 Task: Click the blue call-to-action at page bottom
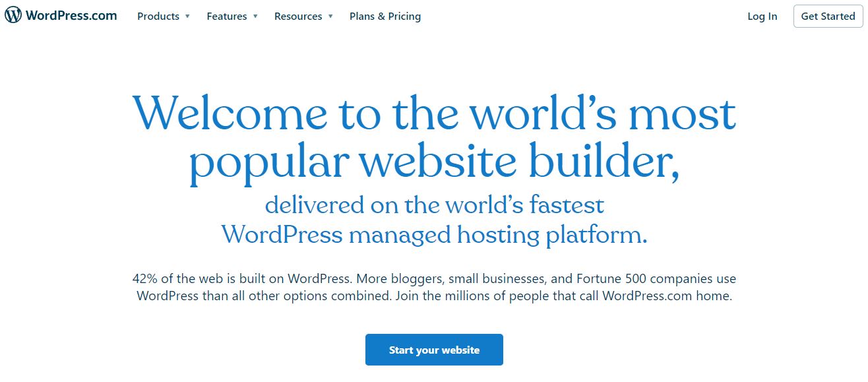pyautogui.click(x=434, y=350)
